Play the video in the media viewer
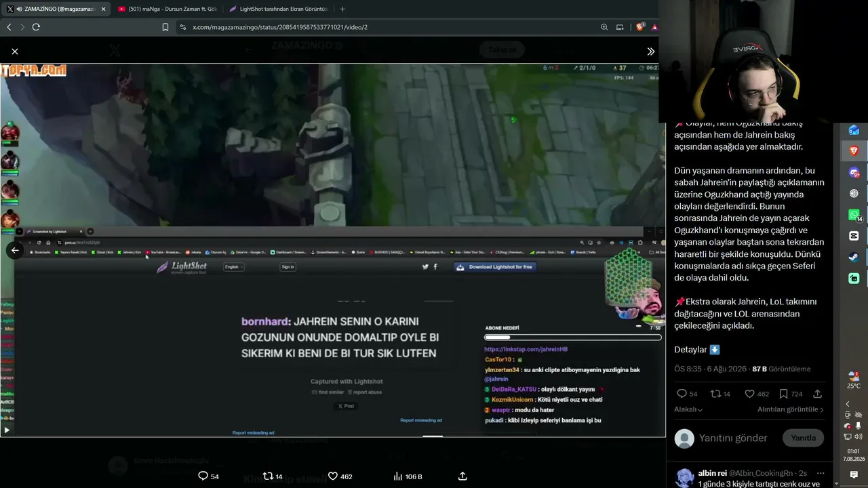 [7, 430]
